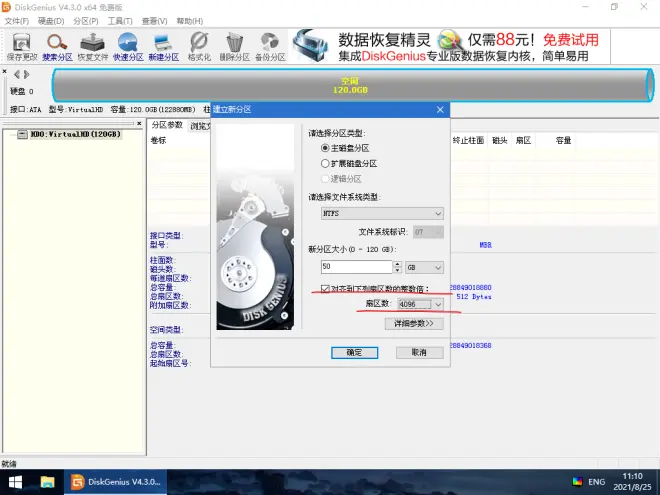660x495 pixels.
Task: Click the colorful tray icon beside ENG
Action: click(578, 482)
